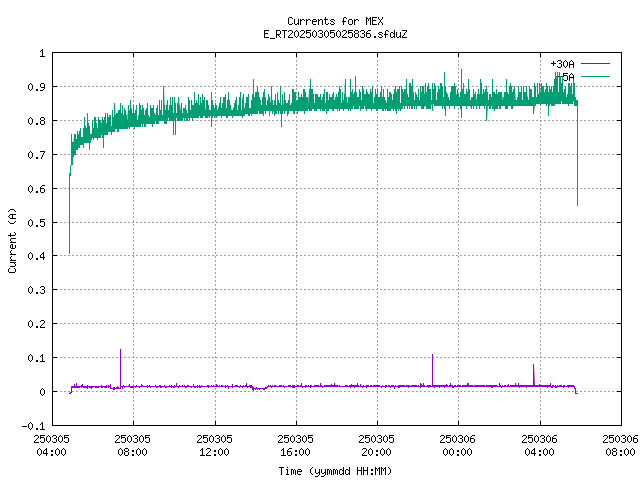Click the 'Current (A)' y-axis label
The width and height of the screenshot is (640, 480).
(12, 240)
